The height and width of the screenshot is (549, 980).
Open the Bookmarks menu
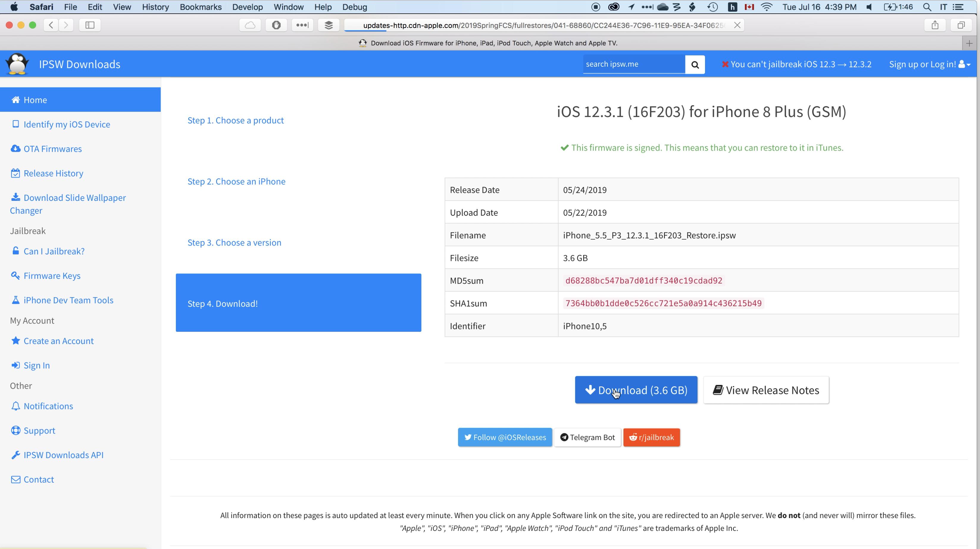[x=201, y=7]
